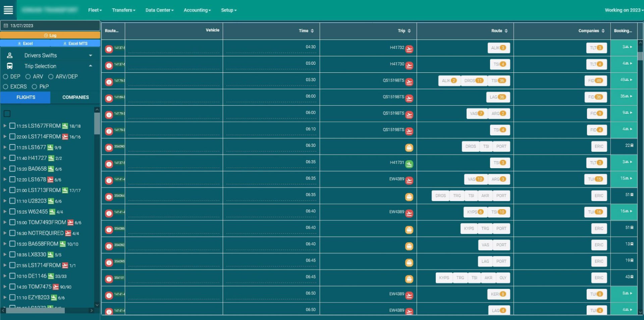The height and width of the screenshot is (320, 644).
Task: Click the flight list vertical scrollbar
Action: [97, 123]
